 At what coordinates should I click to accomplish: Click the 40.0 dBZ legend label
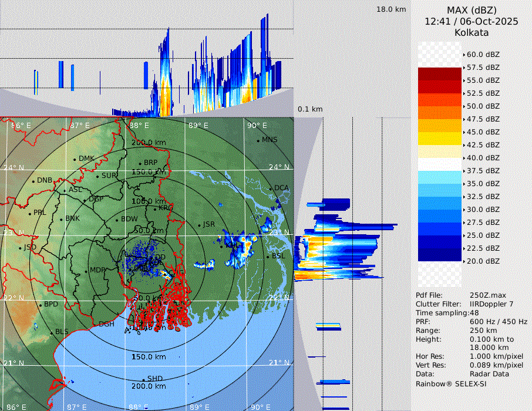pyautogui.click(x=483, y=158)
